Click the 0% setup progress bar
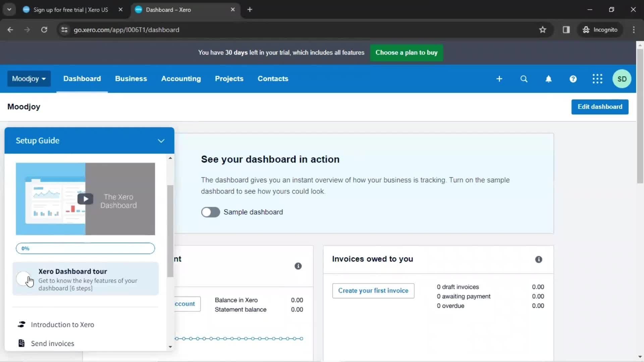This screenshot has height=362, width=644. point(85,248)
